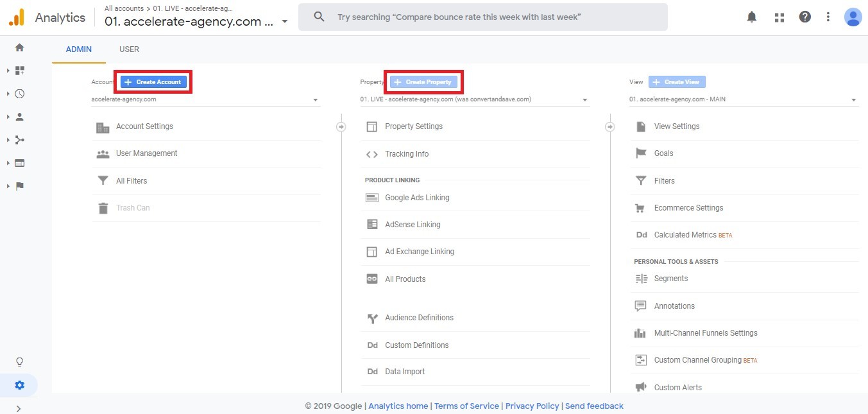Click the Analytics search field
The width and height of the screenshot is (868, 414).
coord(483,17)
